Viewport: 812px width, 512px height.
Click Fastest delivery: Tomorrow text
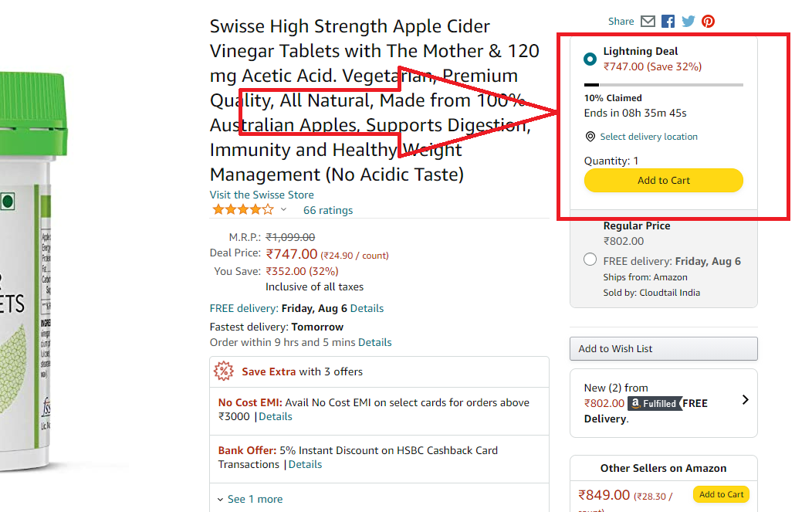tap(276, 327)
